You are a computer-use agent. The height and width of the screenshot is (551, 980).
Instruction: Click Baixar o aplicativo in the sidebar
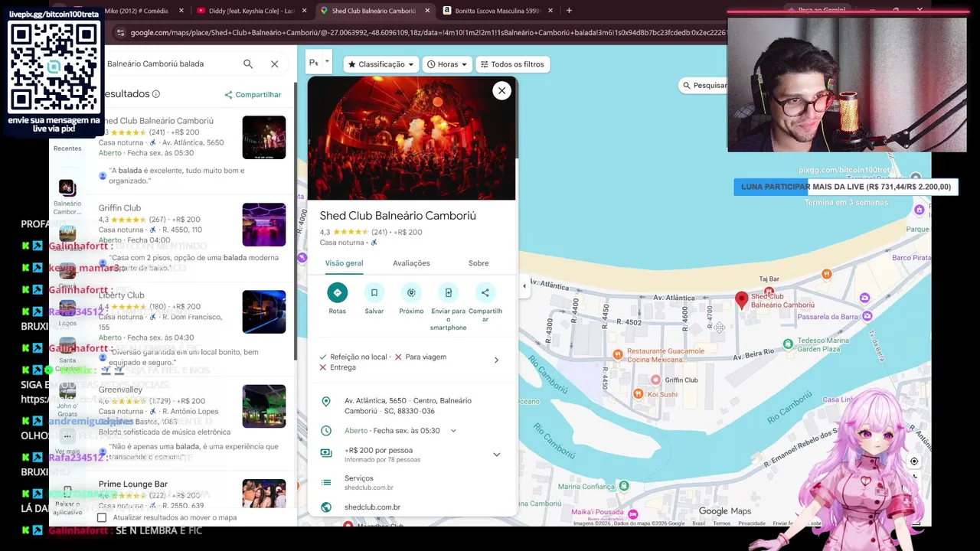pyautogui.click(x=67, y=499)
